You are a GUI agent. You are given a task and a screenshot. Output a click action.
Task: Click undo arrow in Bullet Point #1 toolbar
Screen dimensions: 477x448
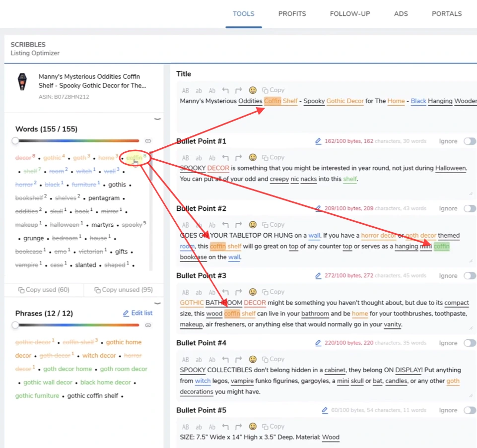(226, 158)
